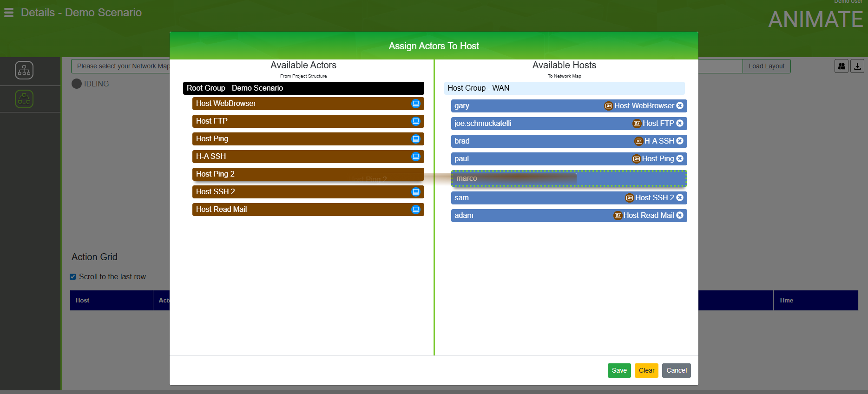Remove Host FTP assignment from joe.schmuckatelli
This screenshot has height=394, width=868.
[680, 124]
